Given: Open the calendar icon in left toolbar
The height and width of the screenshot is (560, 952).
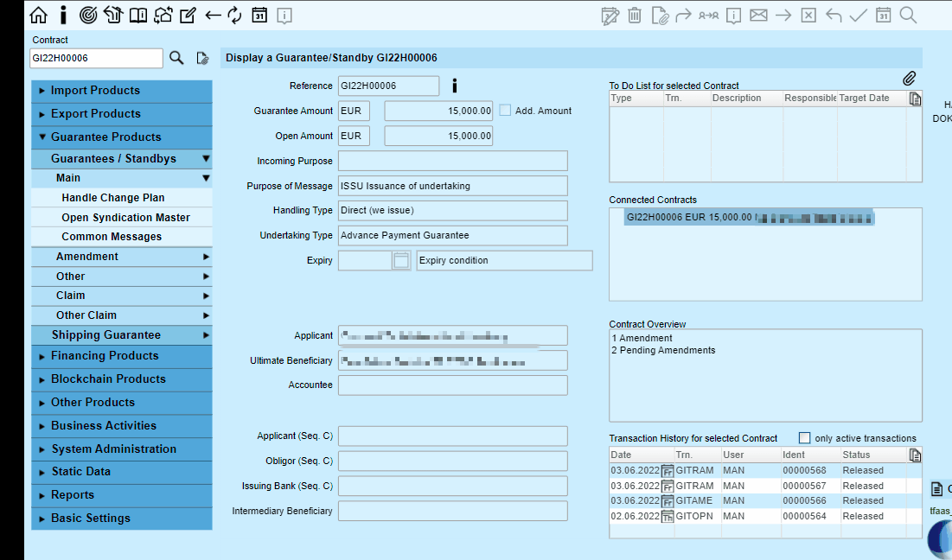Looking at the screenshot, I should (x=259, y=16).
